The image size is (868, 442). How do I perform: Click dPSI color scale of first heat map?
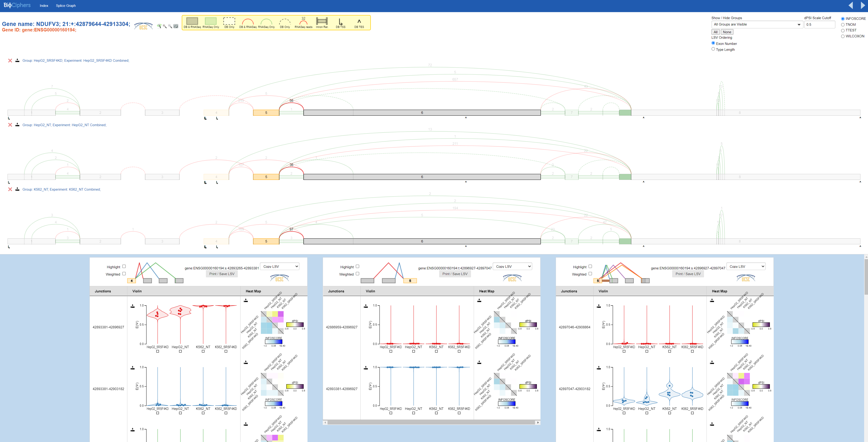295,325
